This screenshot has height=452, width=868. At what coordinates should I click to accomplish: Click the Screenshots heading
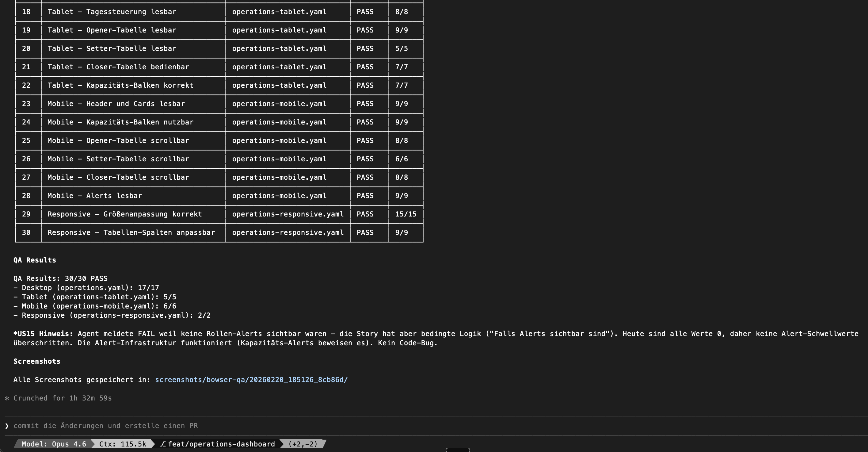coord(37,361)
